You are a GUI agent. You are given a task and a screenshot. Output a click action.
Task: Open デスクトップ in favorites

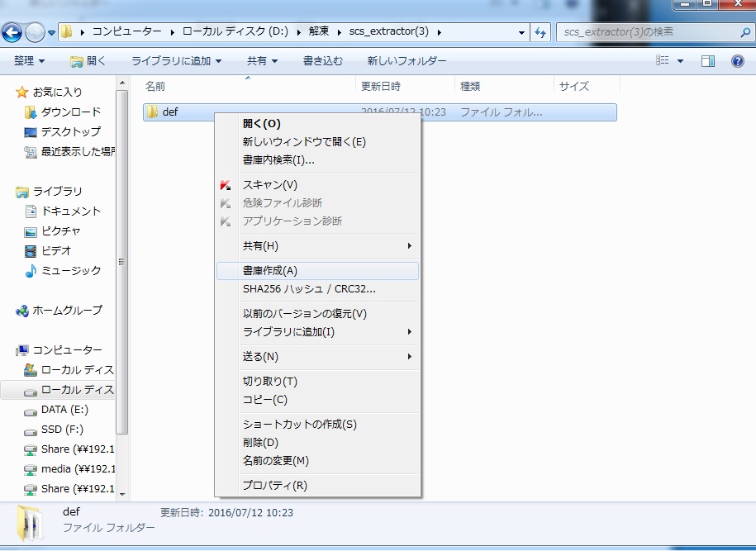[x=63, y=131]
